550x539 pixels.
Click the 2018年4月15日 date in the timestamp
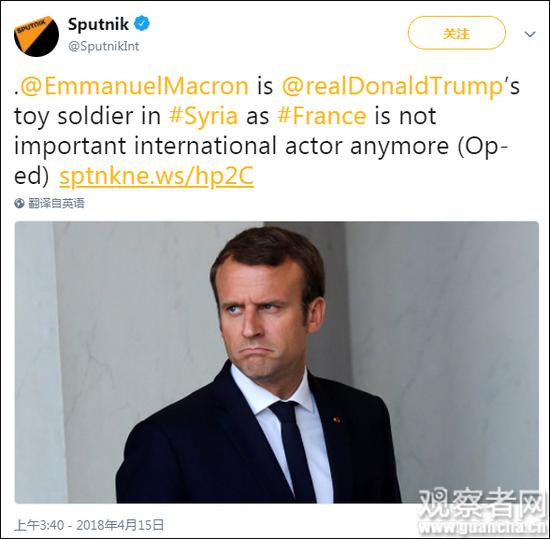(x=120, y=525)
